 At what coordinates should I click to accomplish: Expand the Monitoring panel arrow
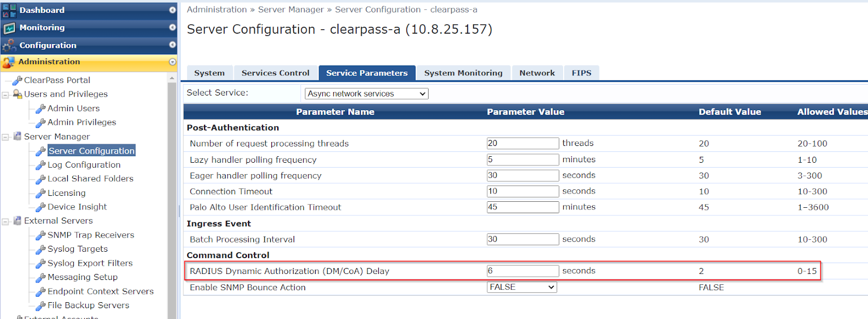pos(173,28)
